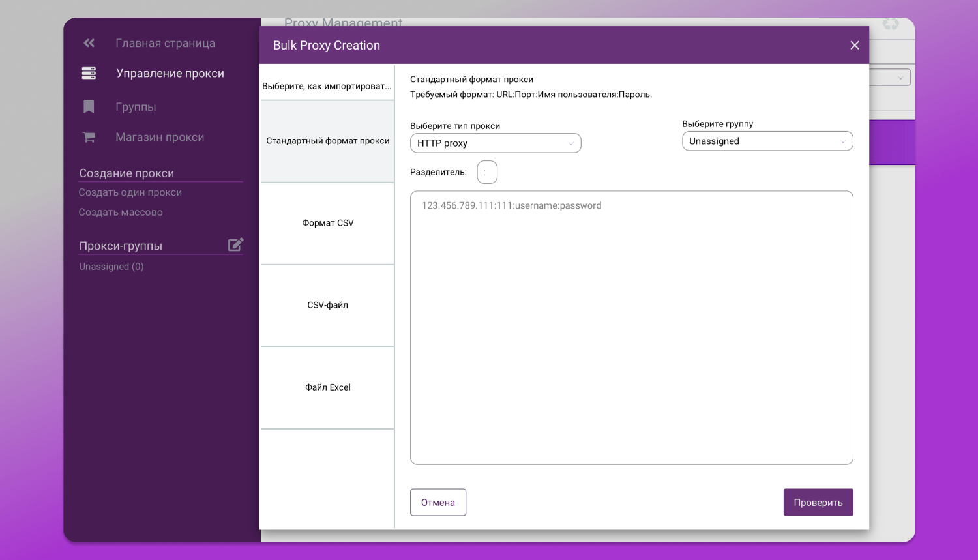The width and height of the screenshot is (978, 560).
Task: Click Создать один прокси link
Action: (130, 192)
